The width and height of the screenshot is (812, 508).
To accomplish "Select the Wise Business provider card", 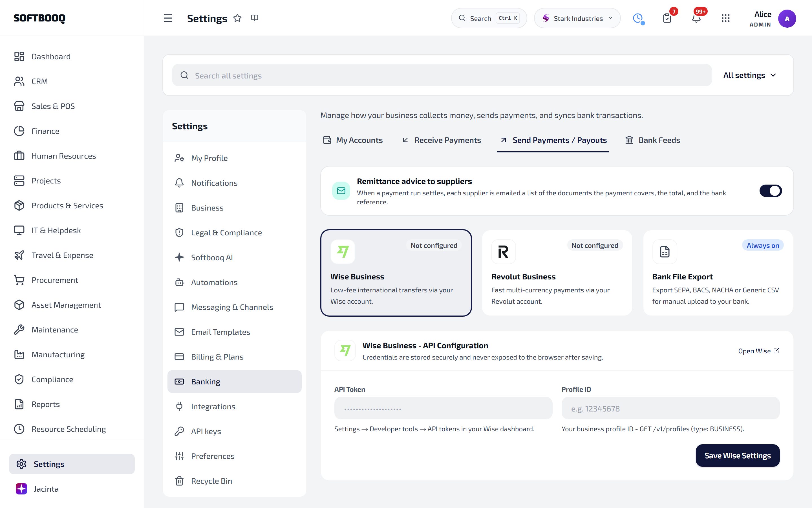I will pyautogui.click(x=396, y=273).
